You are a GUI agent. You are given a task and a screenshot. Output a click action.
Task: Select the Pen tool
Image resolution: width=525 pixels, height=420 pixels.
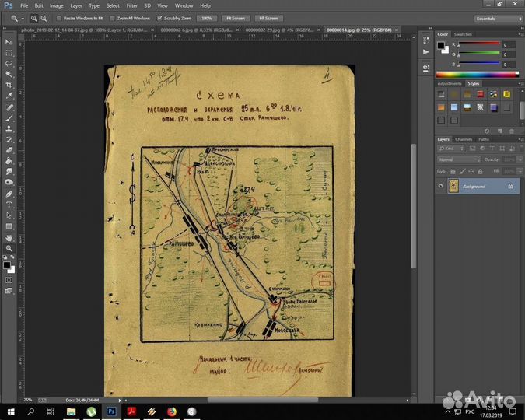[9, 194]
